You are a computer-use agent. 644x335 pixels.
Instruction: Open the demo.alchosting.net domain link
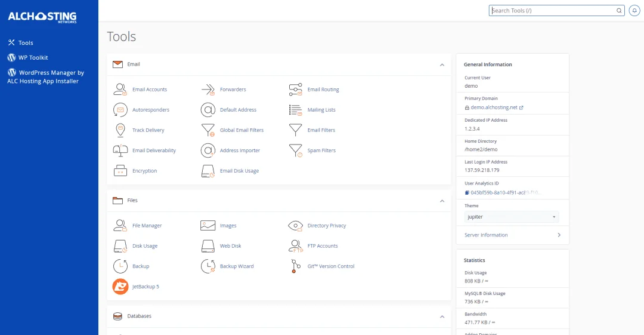tap(494, 107)
